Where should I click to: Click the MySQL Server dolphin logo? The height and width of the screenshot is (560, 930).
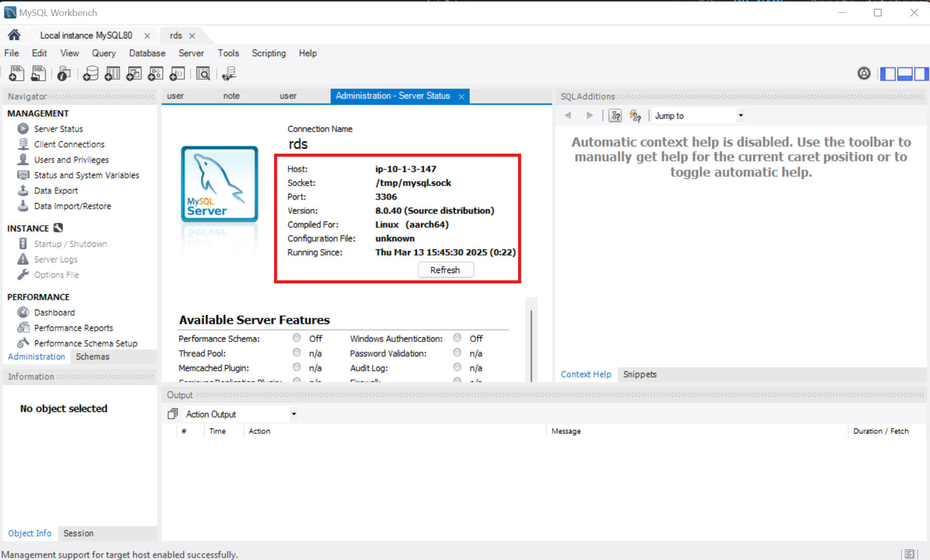tap(219, 184)
